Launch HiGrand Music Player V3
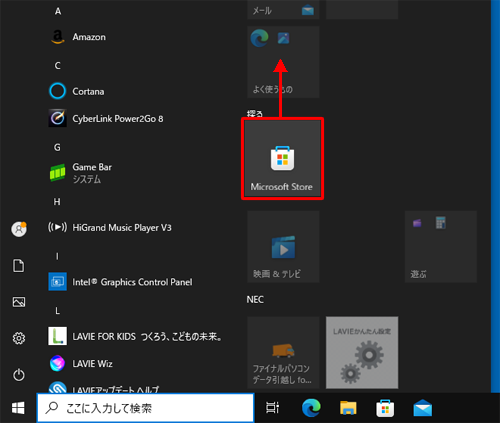Viewport: 500px width, 423px height. tap(110, 228)
